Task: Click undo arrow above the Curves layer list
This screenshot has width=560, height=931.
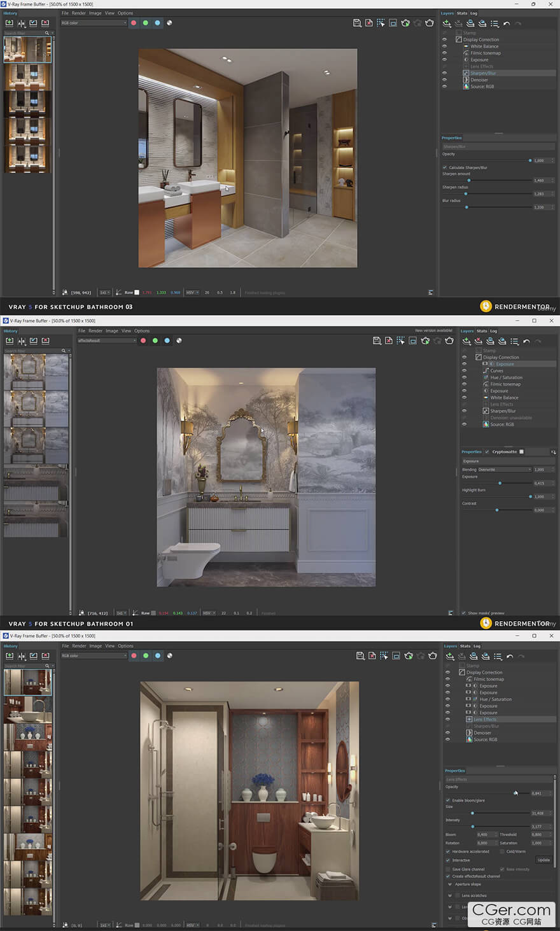Action: (x=526, y=341)
